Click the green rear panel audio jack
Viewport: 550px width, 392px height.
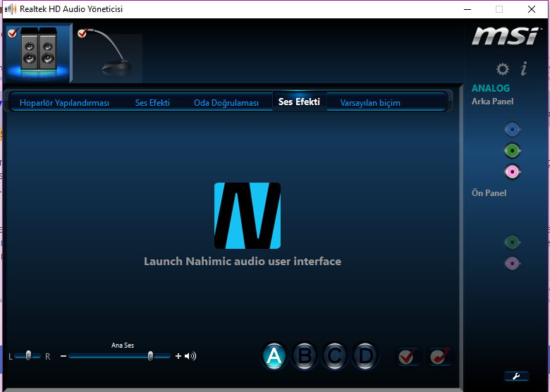[x=512, y=150]
